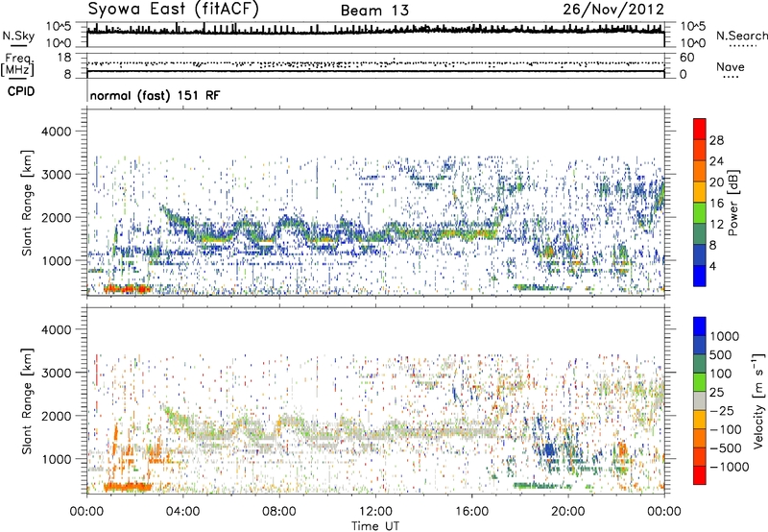This screenshot has height=532, width=768.
Task: Click the '12:00' time axis label
Action: pyautogui.click(x=375, y=512)
